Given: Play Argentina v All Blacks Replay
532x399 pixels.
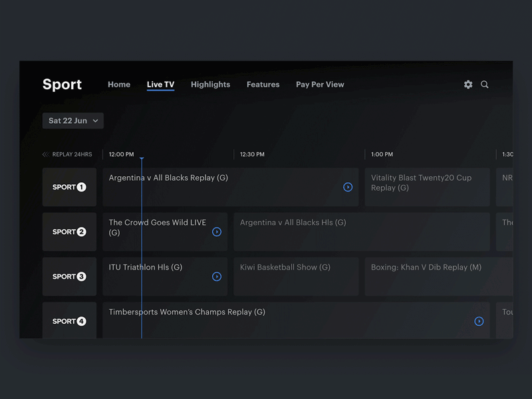Looking at the screenshot, I should pyautogui.click(x=348, y=187).
